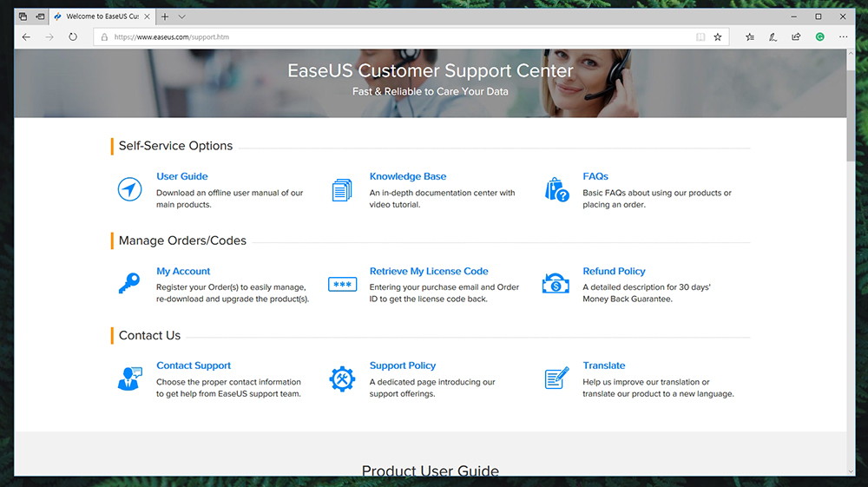Image resolution: width=868 pixels, height=487 pixels.
Task: Click the vertical scrollbar thumb
Action: click(851, 115)
